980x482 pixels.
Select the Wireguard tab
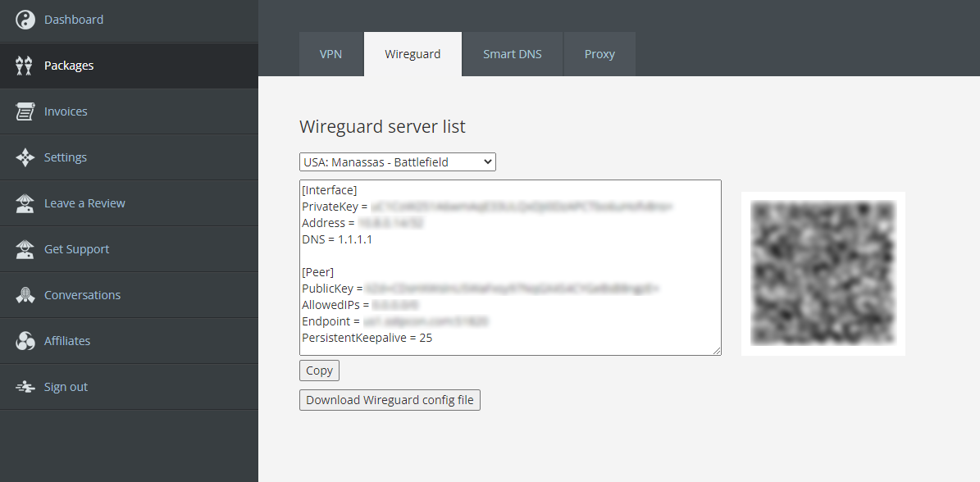pyautogui.click(x=413, y=54)
